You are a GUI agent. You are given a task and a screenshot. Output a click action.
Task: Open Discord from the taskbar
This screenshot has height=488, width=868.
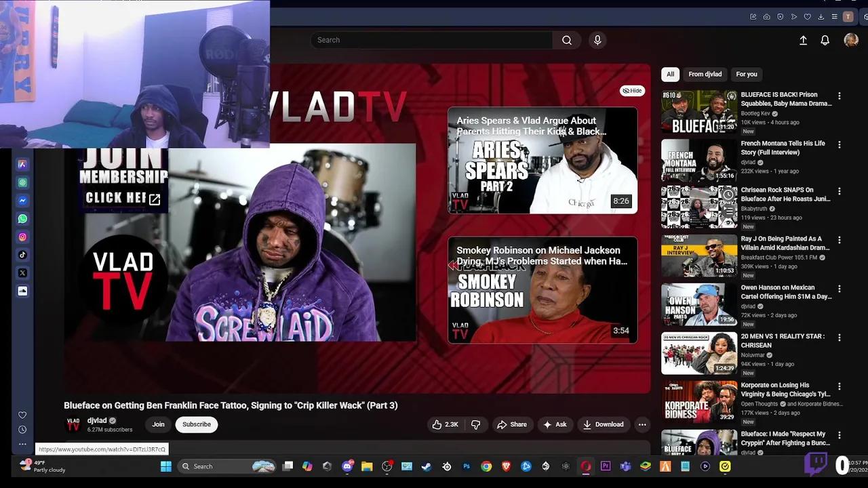(347, 466)
